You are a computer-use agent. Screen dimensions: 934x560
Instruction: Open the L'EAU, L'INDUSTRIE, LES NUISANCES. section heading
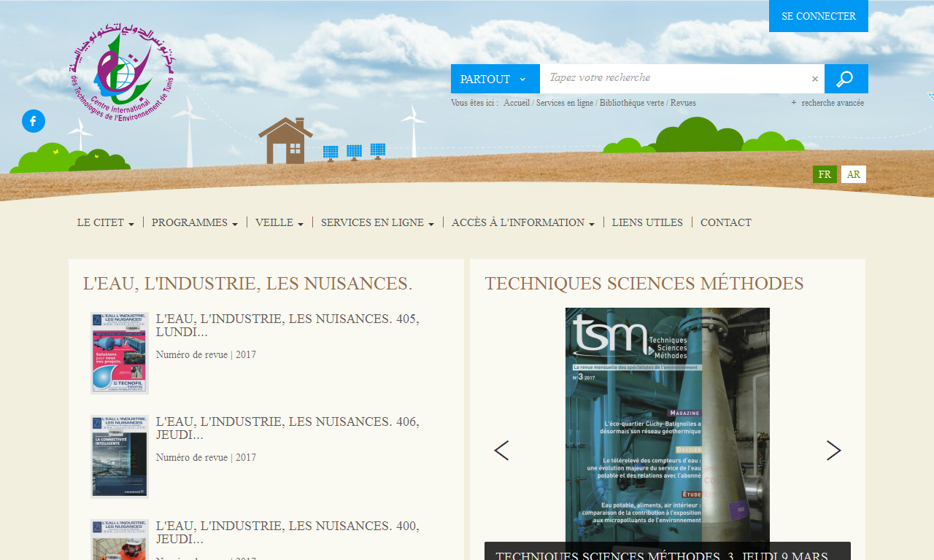click(248, 284)
